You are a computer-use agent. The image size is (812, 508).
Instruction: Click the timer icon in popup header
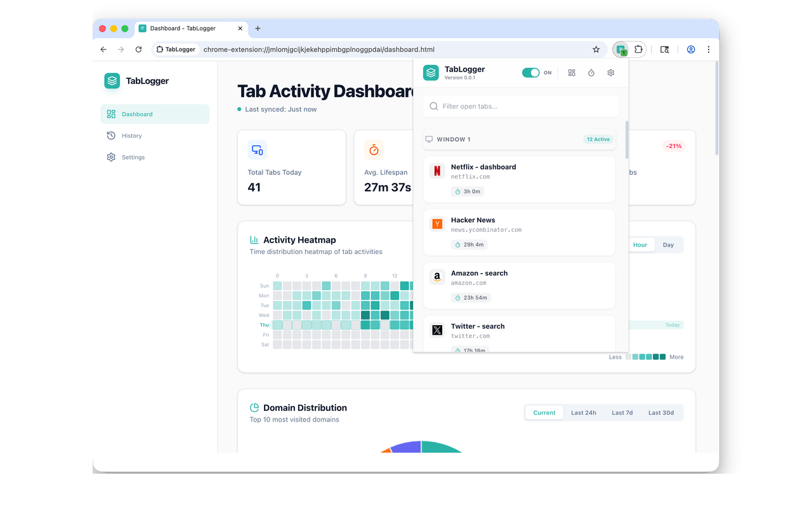[x=591, y=73]
